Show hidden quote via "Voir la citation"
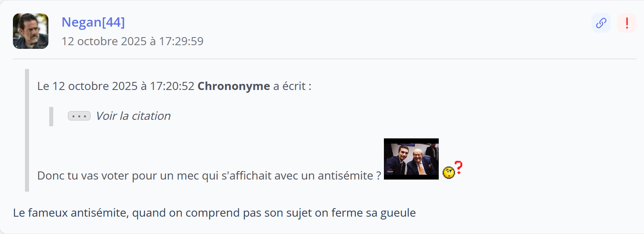Viewport: 644px width, 234px height. point(133,116)
